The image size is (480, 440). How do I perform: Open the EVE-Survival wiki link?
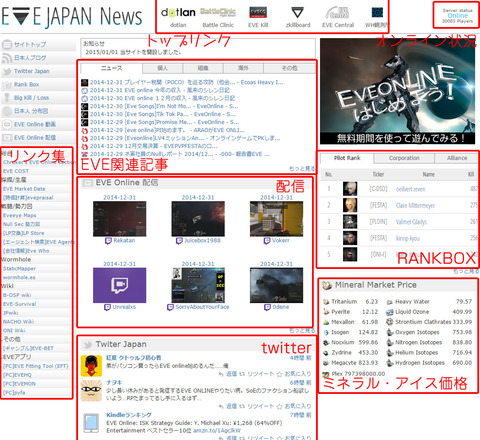19,304
